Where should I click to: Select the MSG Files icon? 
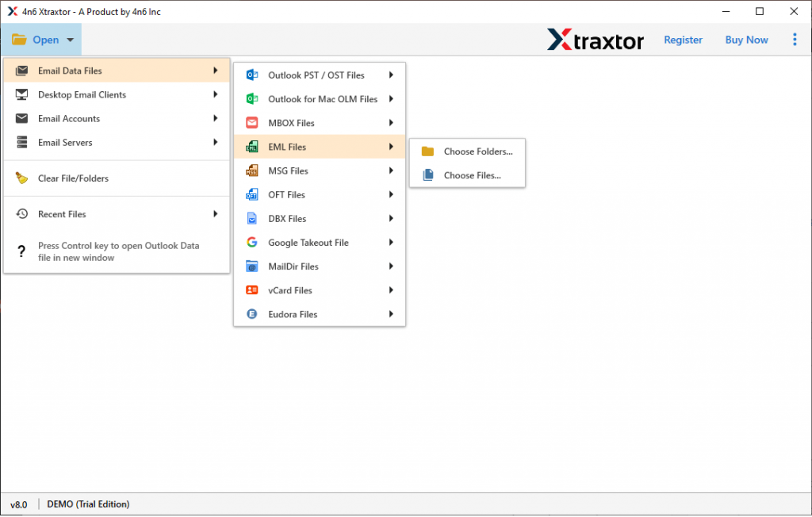pyautogui.click(x=252, y=170)
